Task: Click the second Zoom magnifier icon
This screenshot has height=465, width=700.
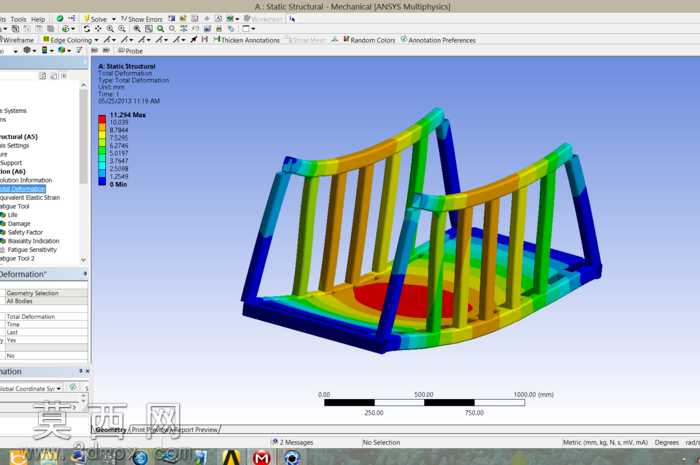Action: [122, 29]
